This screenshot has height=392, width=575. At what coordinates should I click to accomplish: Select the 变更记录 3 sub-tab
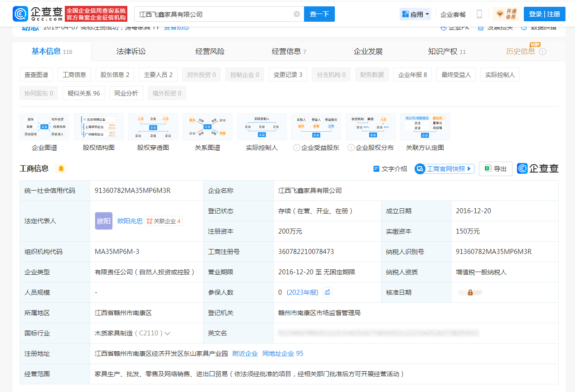point(288,75)
